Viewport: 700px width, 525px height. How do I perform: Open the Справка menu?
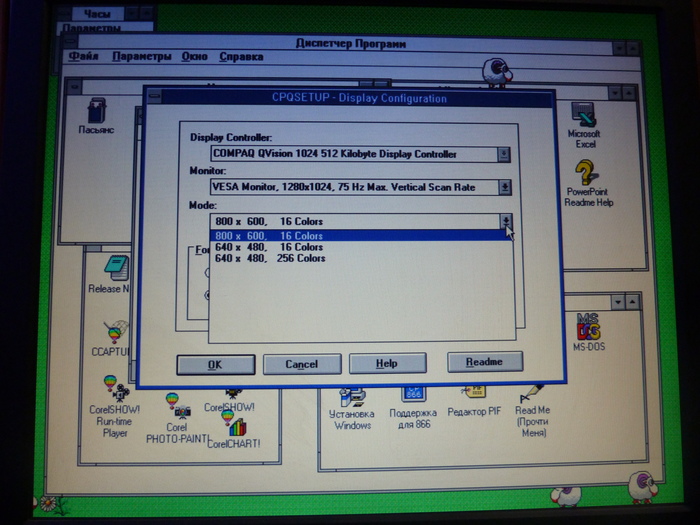point(241,57)
